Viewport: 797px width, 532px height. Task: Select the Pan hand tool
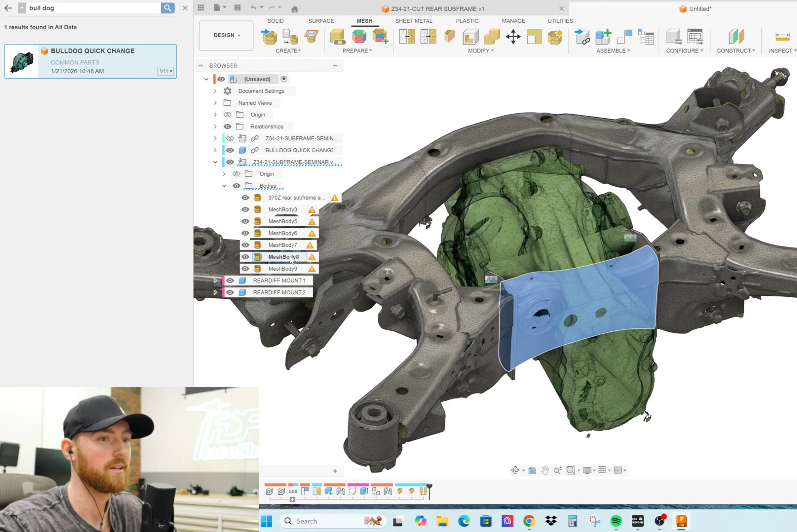545,470
